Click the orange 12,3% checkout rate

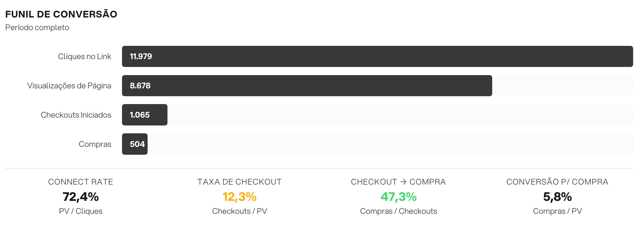click(239, 197)
